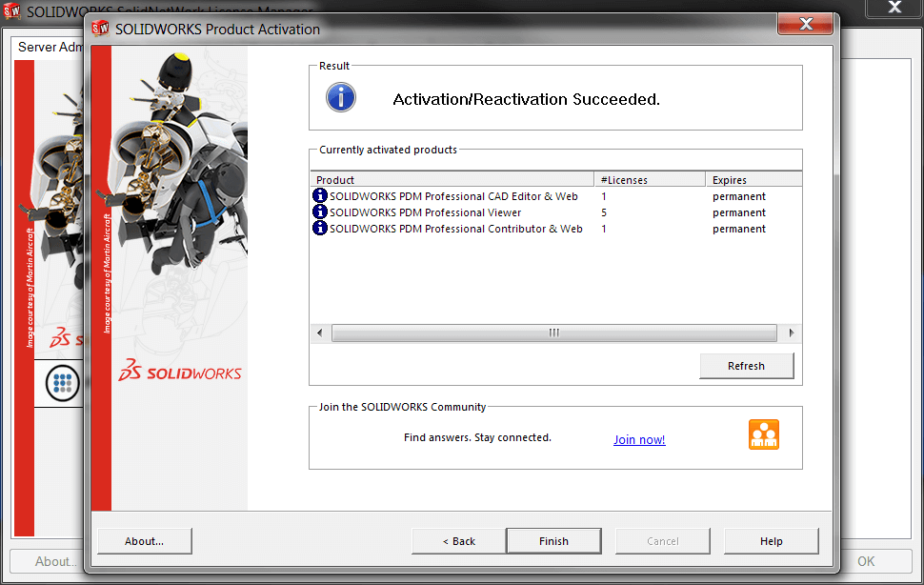924x585 pixels.
Task: Click the SW icon in Product Activation title bar
Action: [100, 29]
